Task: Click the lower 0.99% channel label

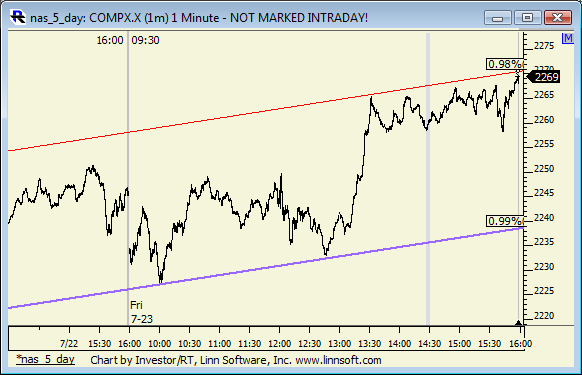Action: [x=504, y=221]
